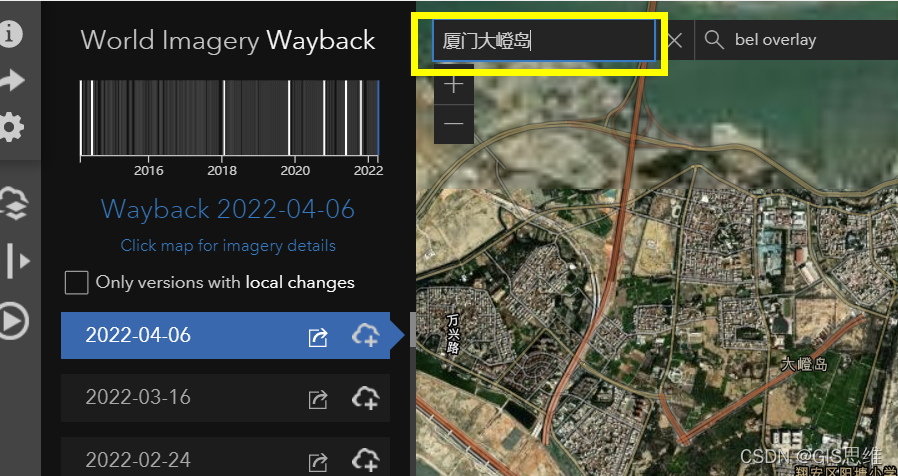Clear search text with the X icon

click(x=675, y=40)
